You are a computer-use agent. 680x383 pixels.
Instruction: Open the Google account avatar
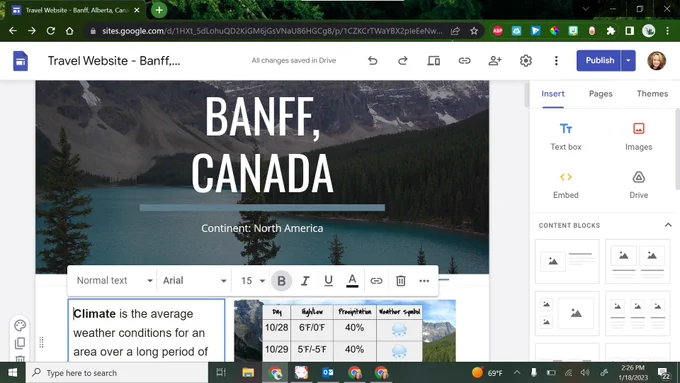tap(656, 61)
